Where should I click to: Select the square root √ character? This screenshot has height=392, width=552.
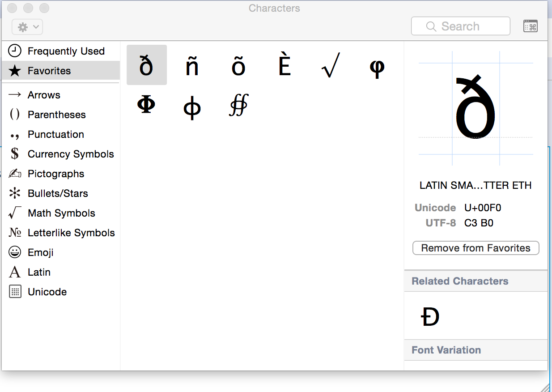(331, 65)
